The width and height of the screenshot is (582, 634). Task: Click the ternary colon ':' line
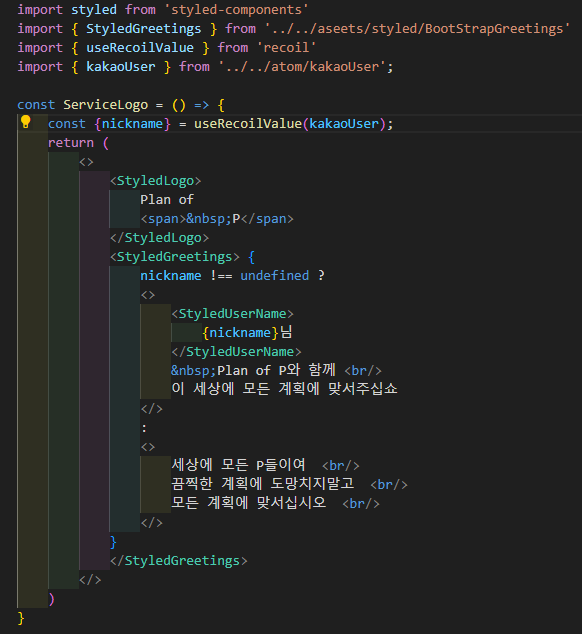point(144,427)
